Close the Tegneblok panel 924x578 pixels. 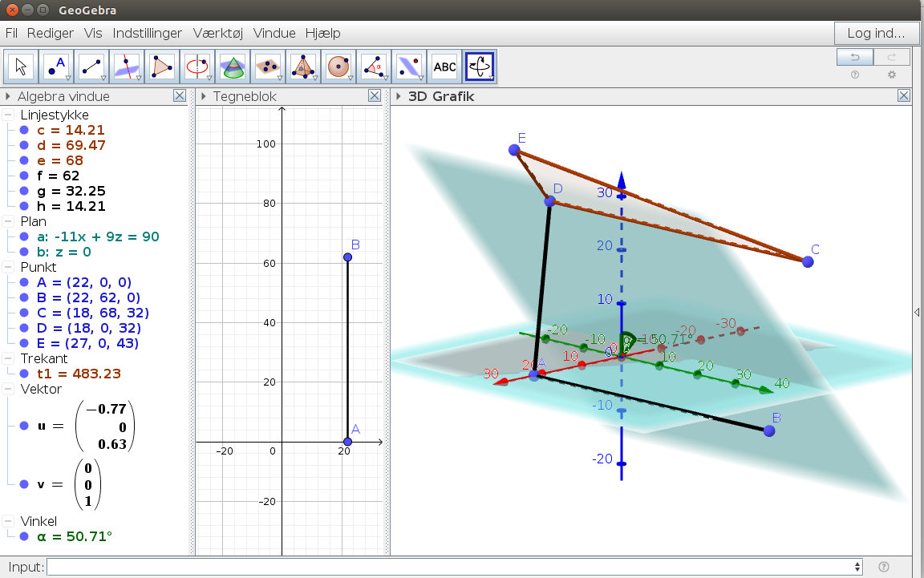tap(375, 95)
